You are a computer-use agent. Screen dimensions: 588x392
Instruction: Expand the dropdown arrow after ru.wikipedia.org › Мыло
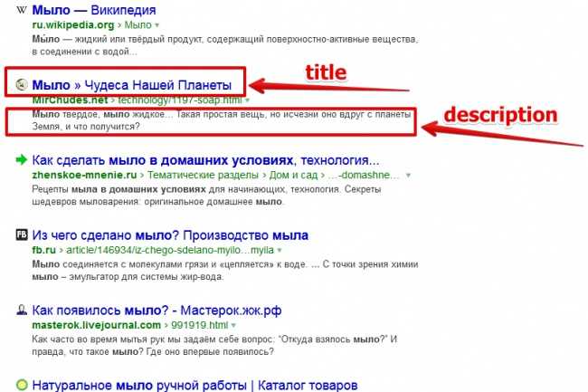point(156,25)
